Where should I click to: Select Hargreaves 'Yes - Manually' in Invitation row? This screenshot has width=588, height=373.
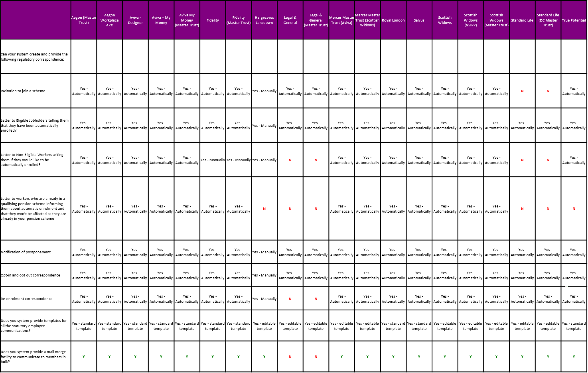click(x=264, y=91)
